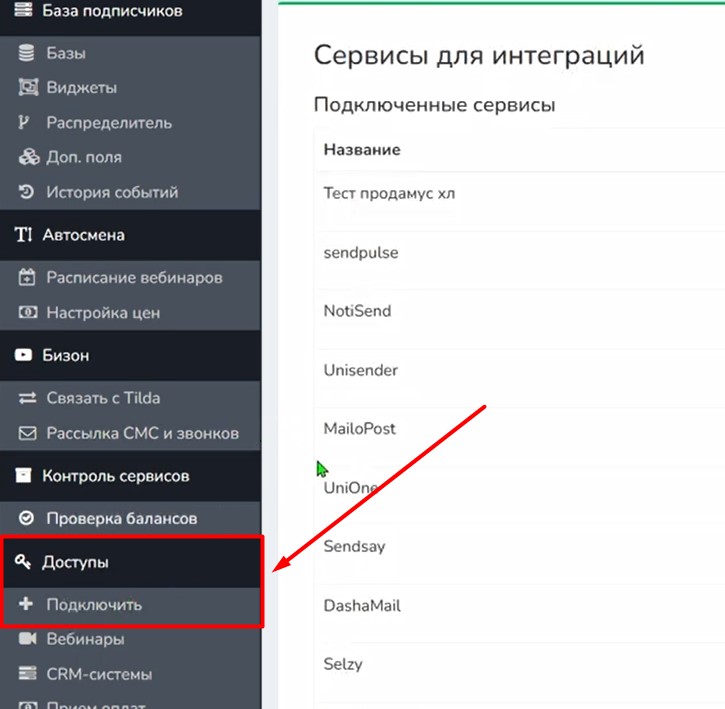The image size is (725, 709).
Task: Click the Виджеты widget icon
Action: click(27, 88)
